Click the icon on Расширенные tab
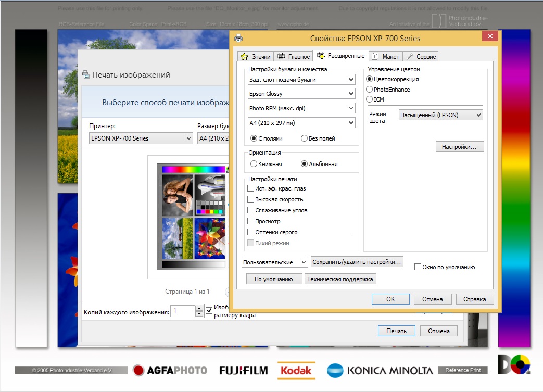Screen dimensions: 543x392 pyautogui.click(x=321, y=55)
